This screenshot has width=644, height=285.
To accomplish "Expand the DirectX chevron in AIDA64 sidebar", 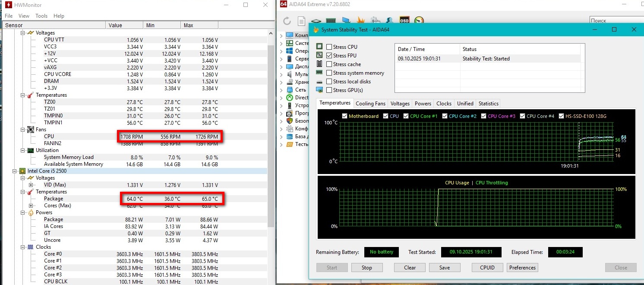I will coord(281,98).
